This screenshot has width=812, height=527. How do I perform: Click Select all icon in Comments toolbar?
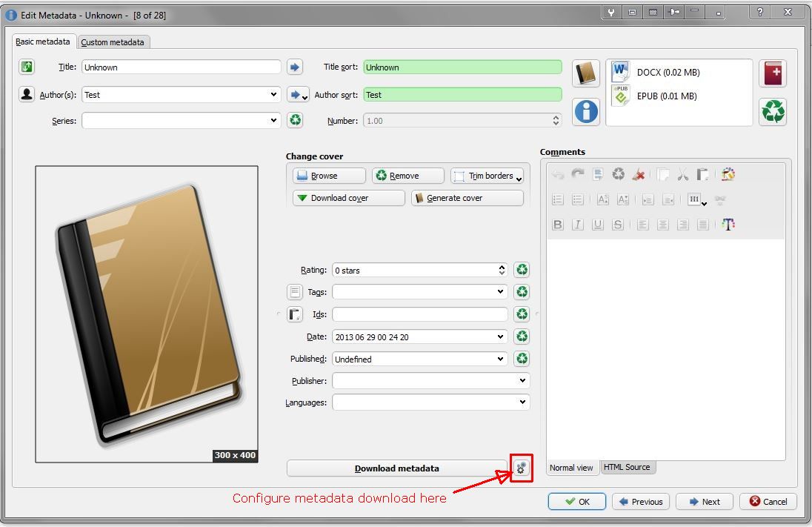click(x=598, y=174)
